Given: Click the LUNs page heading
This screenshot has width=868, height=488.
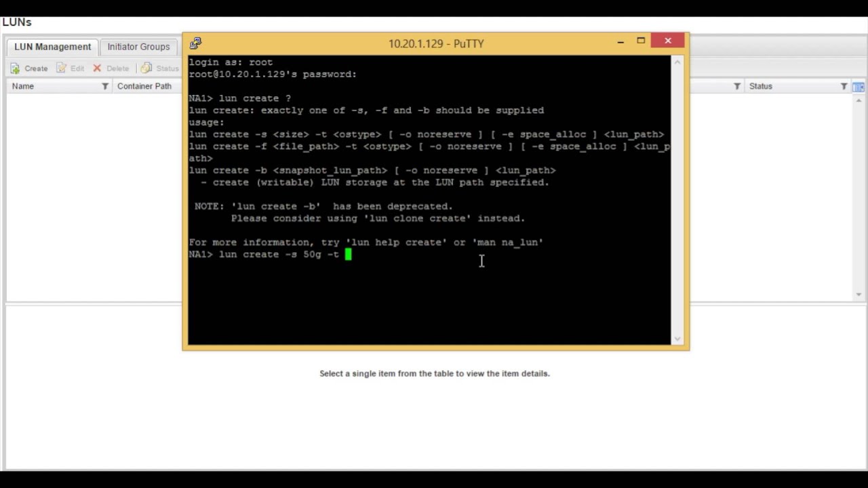Looking at the screenshot, I should point(17,22).
